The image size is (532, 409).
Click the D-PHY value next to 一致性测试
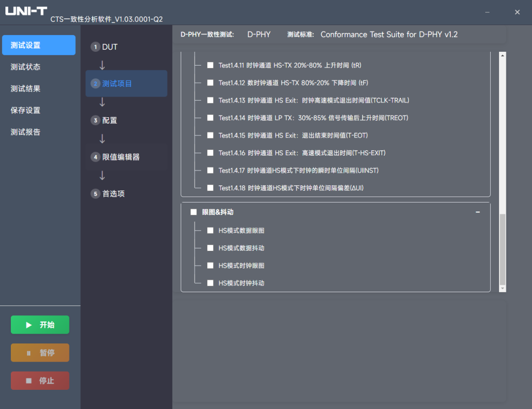[x=259, y=34]
